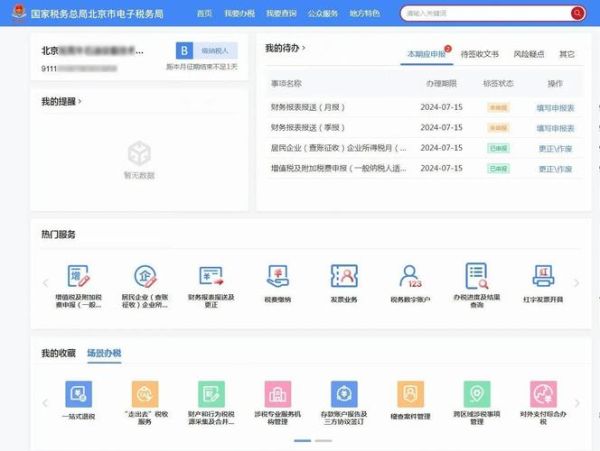Click 填写申报表 for 财务报表报送（月报）
The image size is (600, 451).
pyautogui.click(x=555, y=108)
